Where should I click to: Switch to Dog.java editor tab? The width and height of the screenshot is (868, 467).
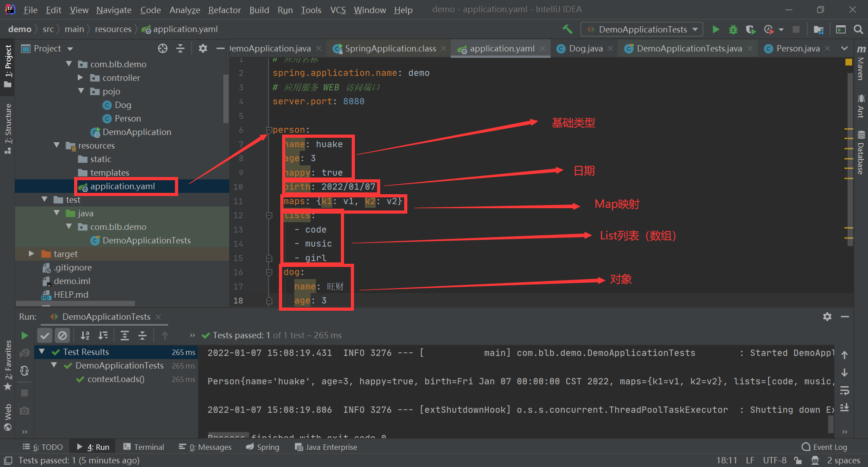click(x=585, y=48)
